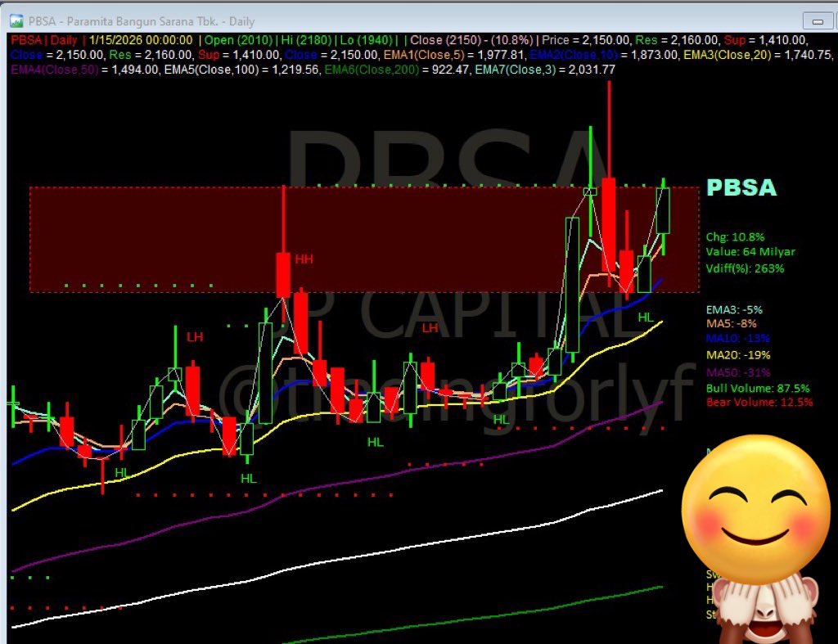Click the 'MA20: -19%' distance label
Image resolution: width=838 pixels, height=644 pixels.
738,355
